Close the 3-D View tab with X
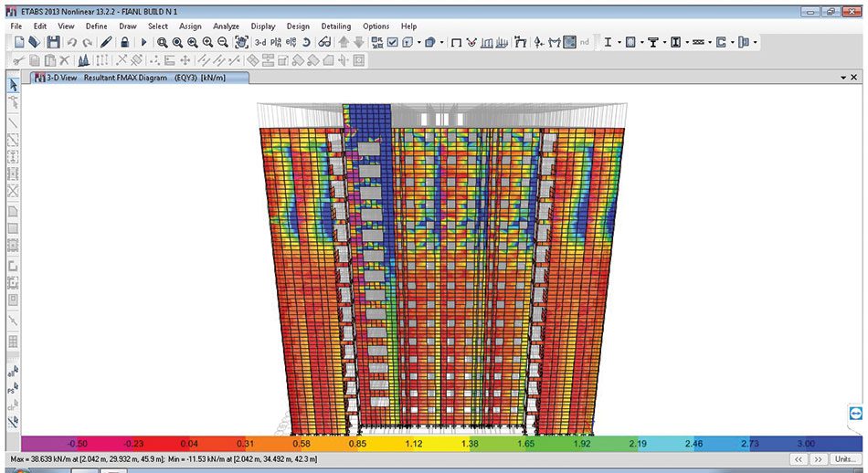The height and width of the screenshot is (473, 868). 854,78
